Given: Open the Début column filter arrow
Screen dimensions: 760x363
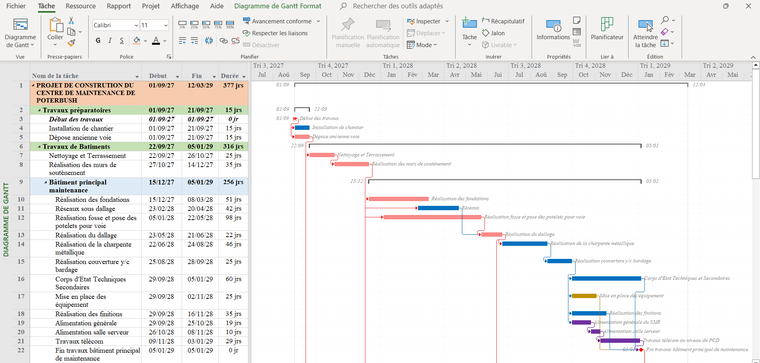Looking at the screenshot, I should 177,77.
